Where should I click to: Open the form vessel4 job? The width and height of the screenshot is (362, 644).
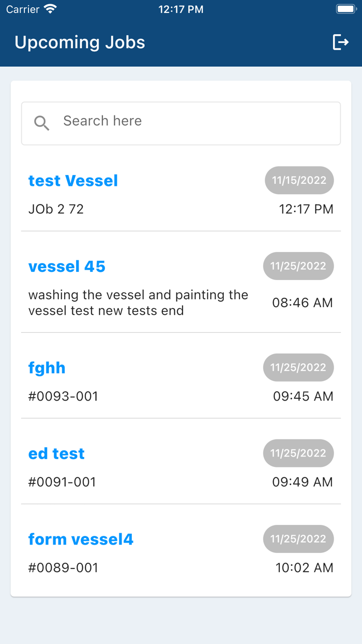(81, 539)
